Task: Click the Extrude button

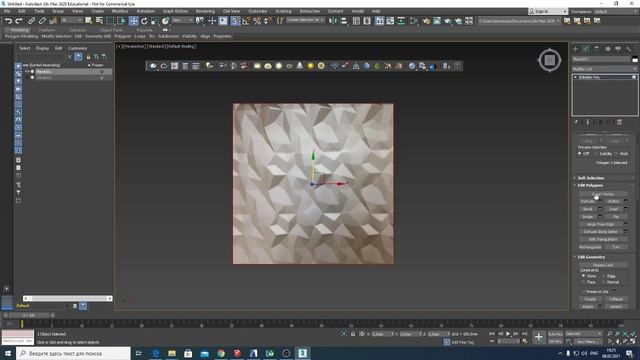Action: point(588,201)
